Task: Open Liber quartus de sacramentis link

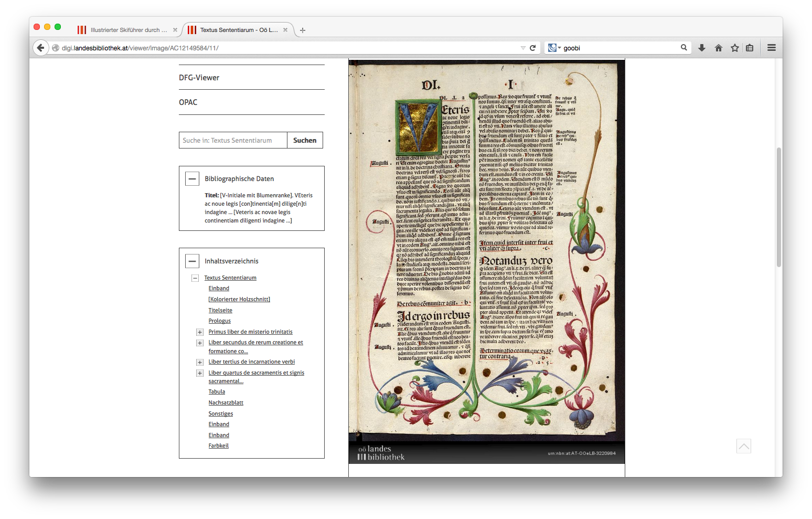Action: click(256, 377)
